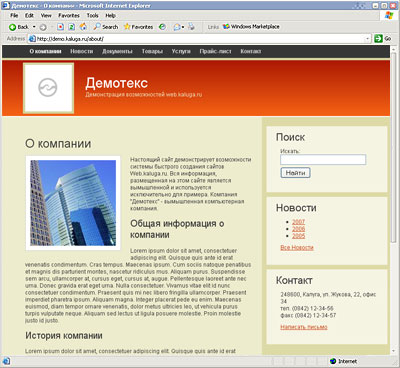Click the История компании heading
Viewport: 400px width, 368px height.
pyautogui.click(x=64, y=336)
